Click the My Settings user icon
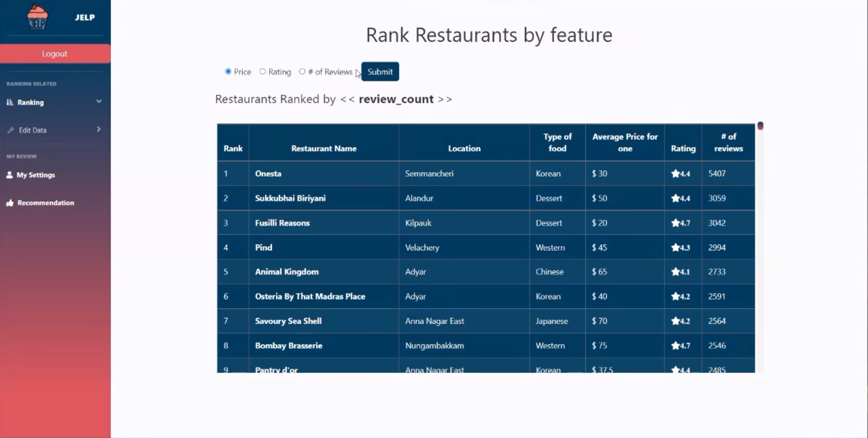The width and height of the screenshot is (868, 438). [x=9, y=175]
